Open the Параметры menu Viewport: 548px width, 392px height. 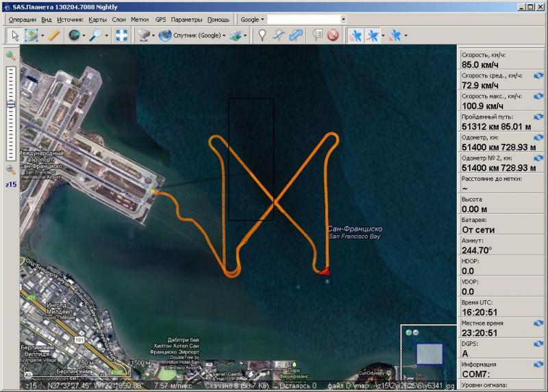pyautogui.click(x=186, y=20)
